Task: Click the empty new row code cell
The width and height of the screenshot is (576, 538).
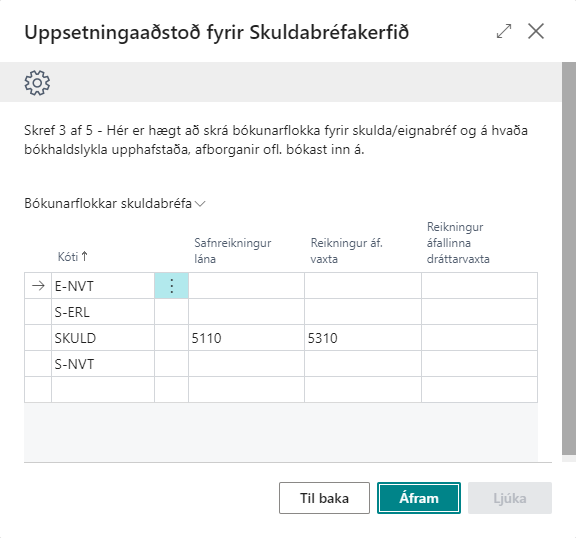Action: click(x=103, y=390)
